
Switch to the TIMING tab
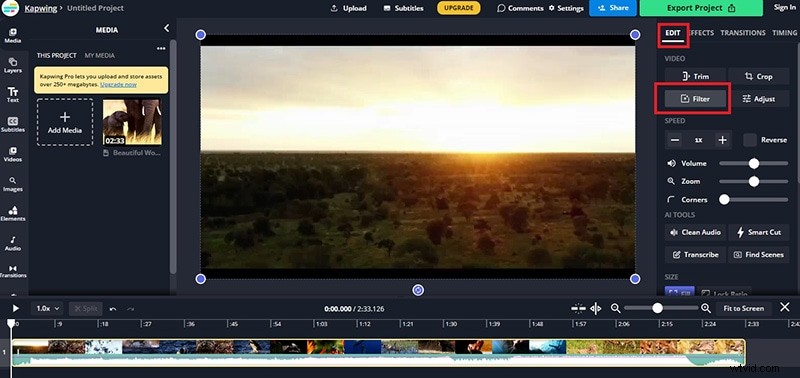click(785, 33)
